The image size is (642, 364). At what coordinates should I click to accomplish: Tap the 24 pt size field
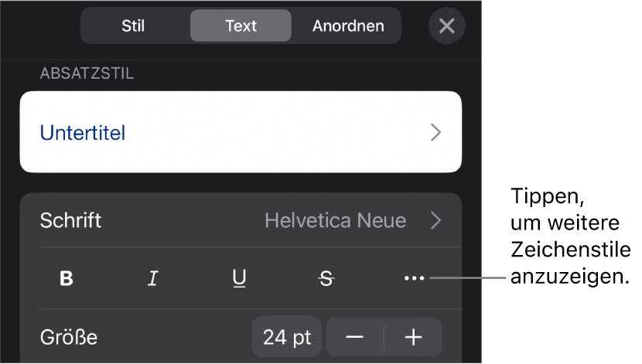[x=287, y=337]
